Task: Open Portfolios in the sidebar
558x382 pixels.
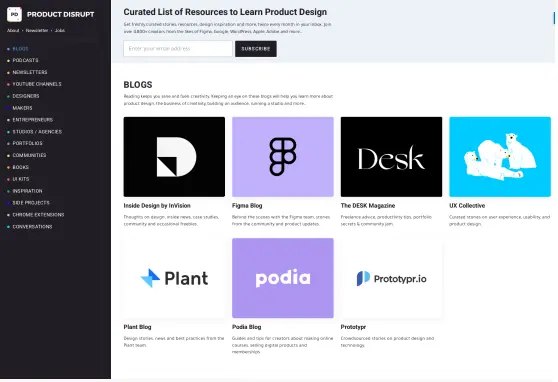Action: pos(27,143)
